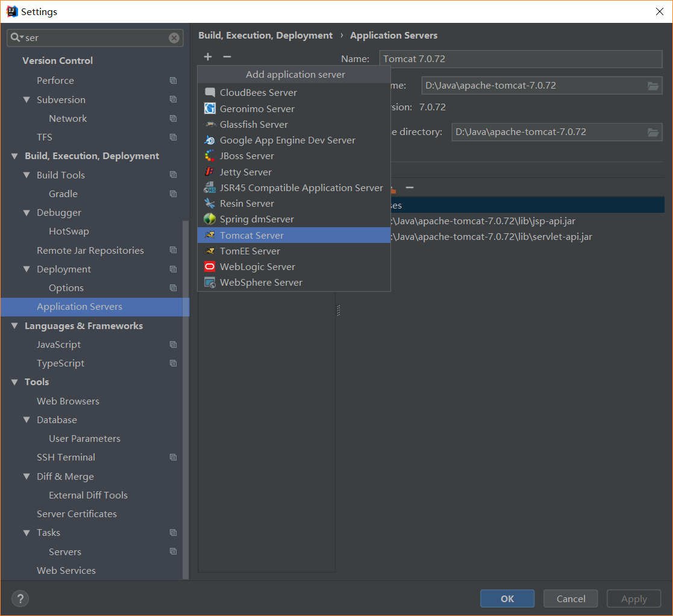Open the Network settings item

(68, 119)
